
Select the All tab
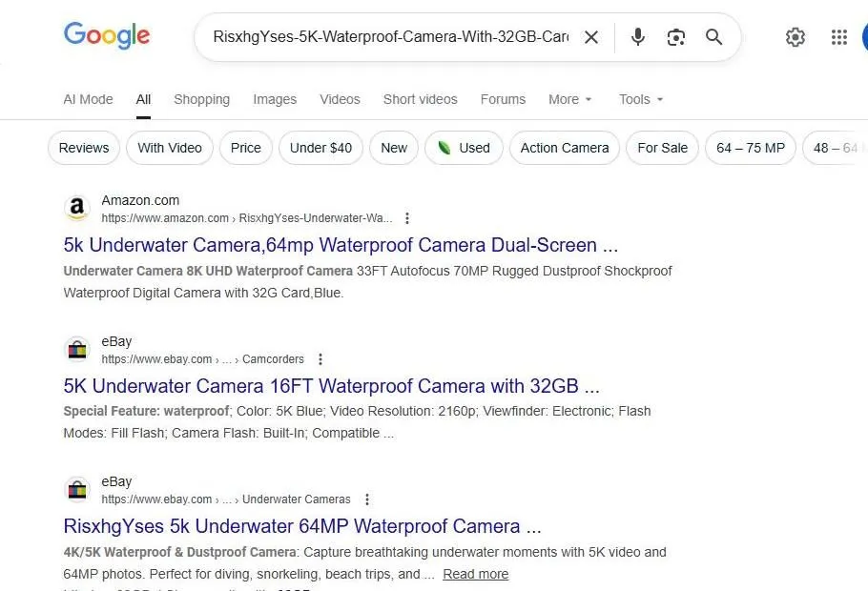pos(143,99)
